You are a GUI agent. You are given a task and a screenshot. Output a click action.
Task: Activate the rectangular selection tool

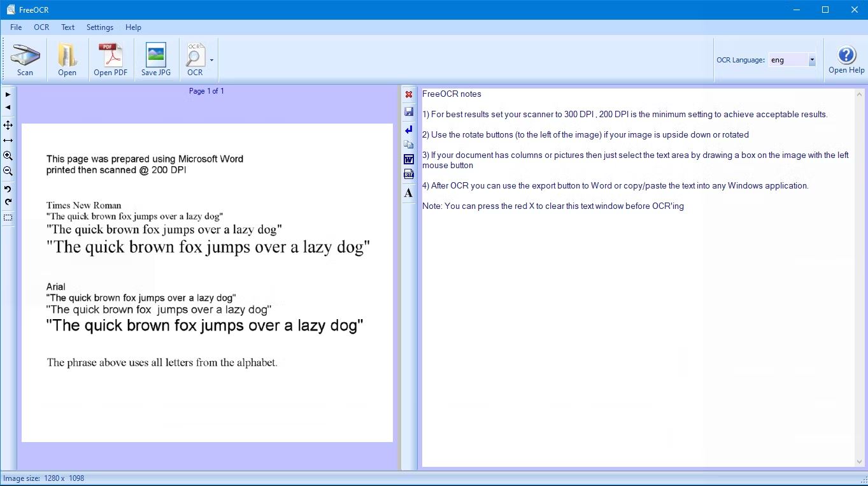click(8, 218)
